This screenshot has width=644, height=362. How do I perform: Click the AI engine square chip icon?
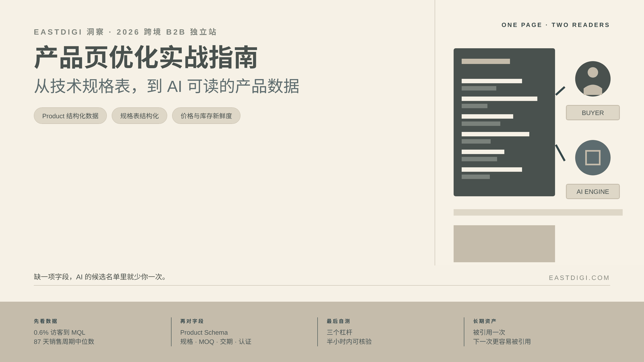tap(592, 158)
